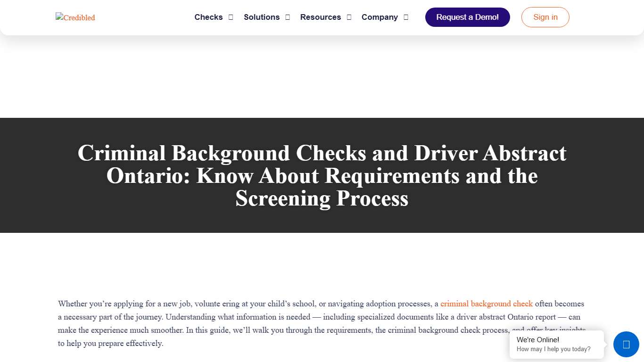Screen dimensions: 644x362
Task: Click the "Sign in" button
Action: click(545, 17)
